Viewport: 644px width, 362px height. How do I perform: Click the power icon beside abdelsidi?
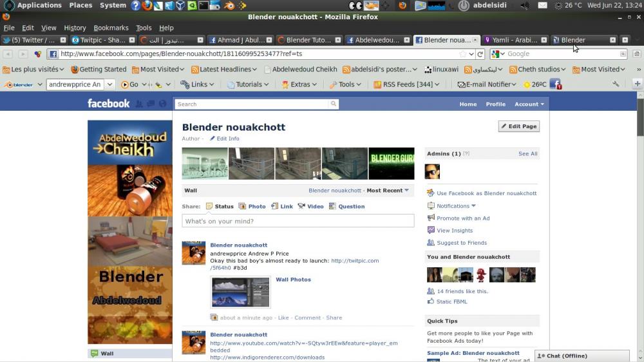point(464,5)
